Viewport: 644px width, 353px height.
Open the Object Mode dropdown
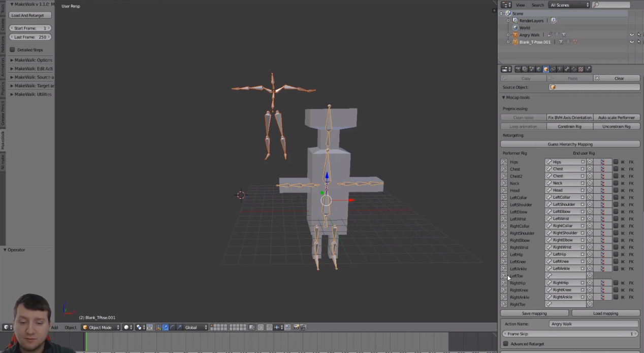point(101,328)
